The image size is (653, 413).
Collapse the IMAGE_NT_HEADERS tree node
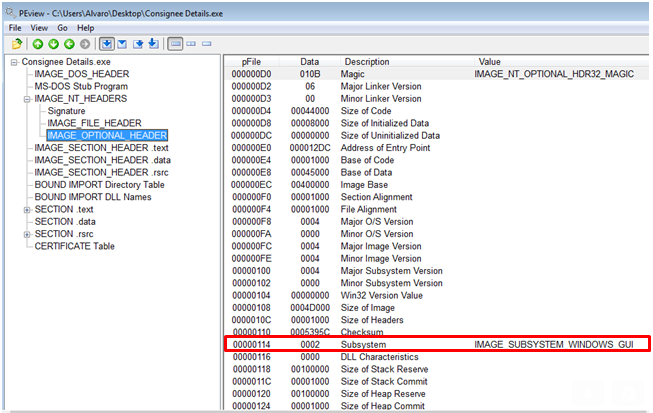27,99
